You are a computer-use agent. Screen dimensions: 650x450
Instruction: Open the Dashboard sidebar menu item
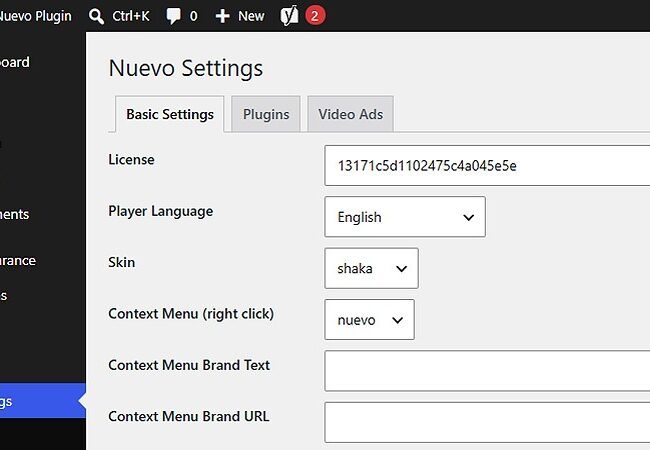(x=15, y=62)
